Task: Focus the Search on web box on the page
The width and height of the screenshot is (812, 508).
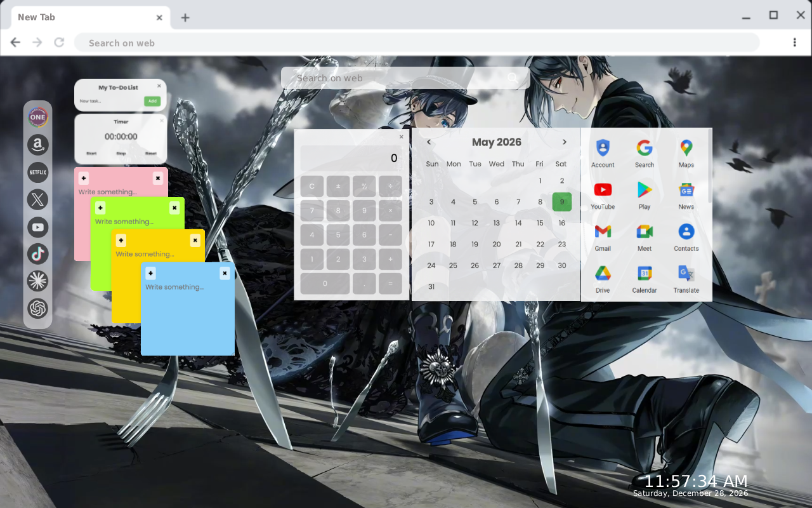Action: coord(405,78)
